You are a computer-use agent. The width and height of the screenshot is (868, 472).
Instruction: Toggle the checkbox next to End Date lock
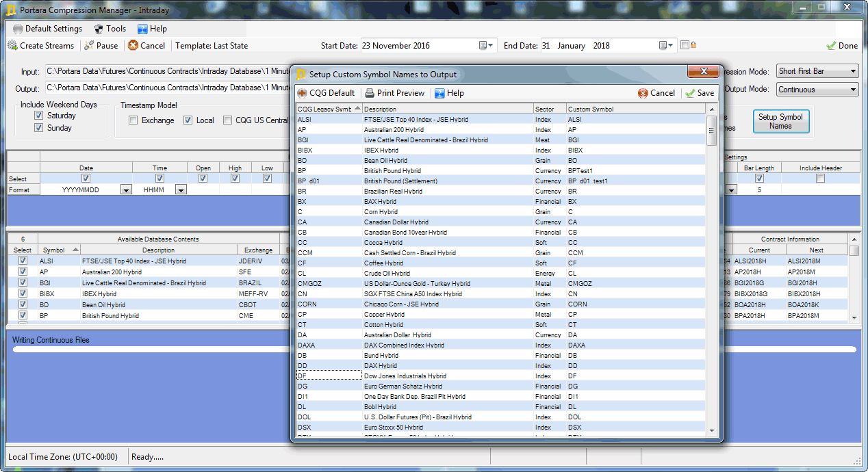[685, 45]
